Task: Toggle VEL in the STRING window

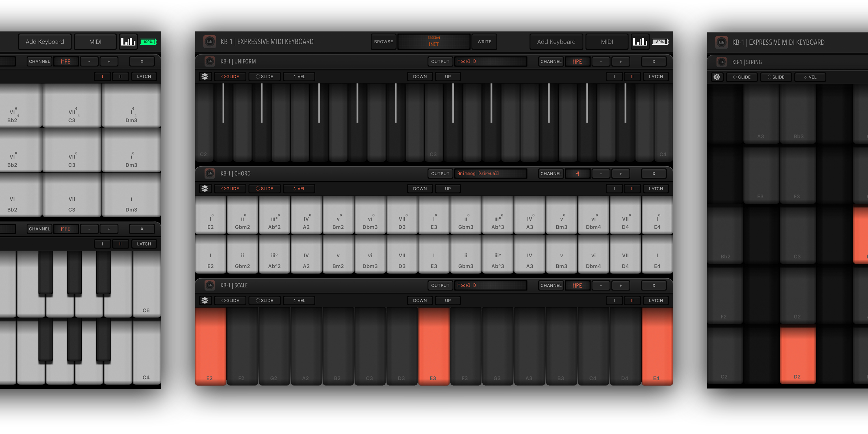Action: click(x=810, y=77)
